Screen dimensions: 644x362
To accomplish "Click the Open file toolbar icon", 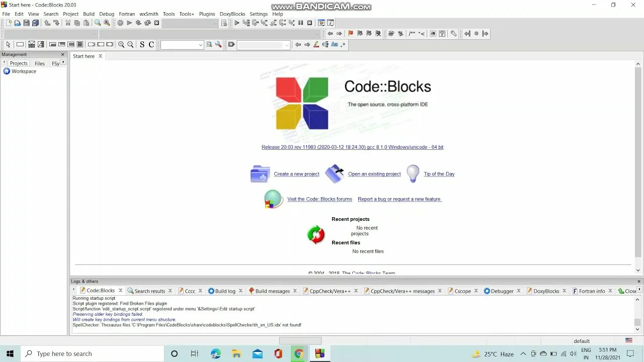I will point(17,23).
